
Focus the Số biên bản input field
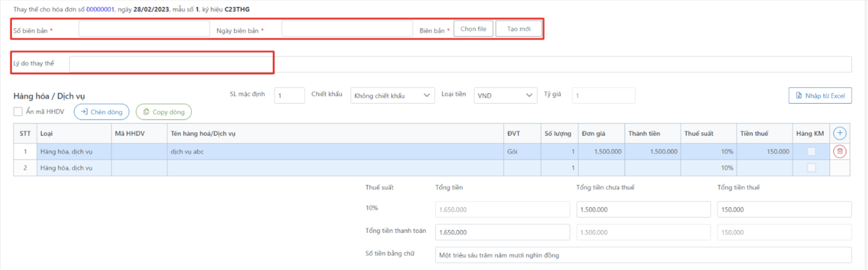(x=144, y=29)
